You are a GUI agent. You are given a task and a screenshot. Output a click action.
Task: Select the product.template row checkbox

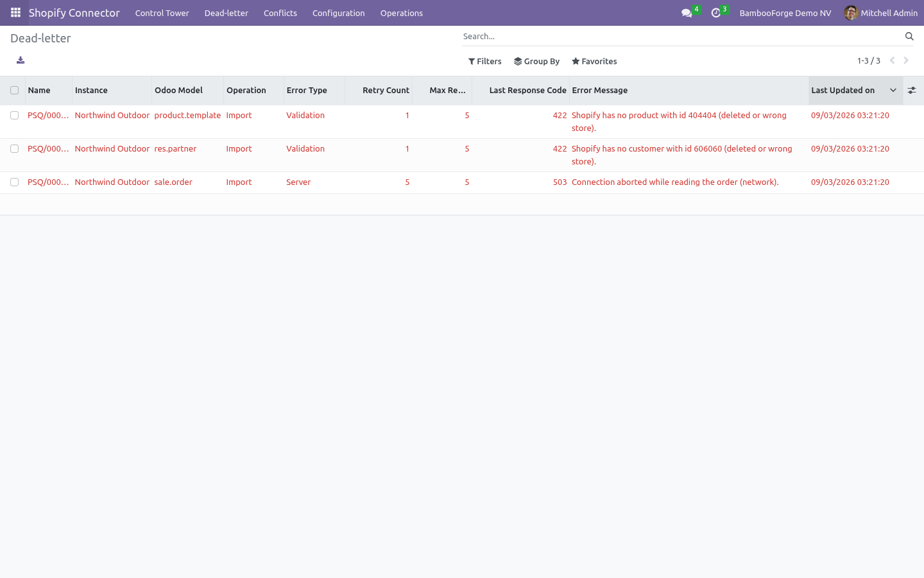(14, 116)
